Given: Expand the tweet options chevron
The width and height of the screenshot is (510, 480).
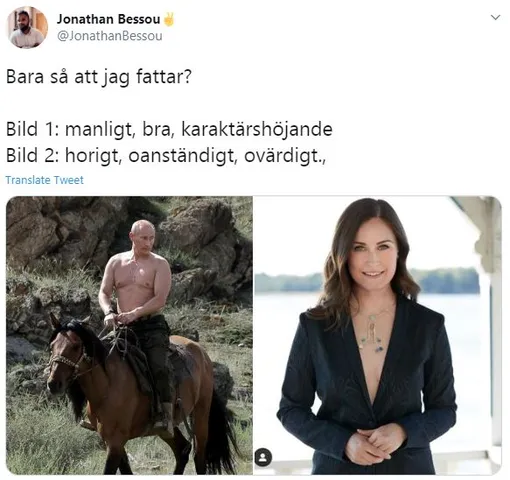Looking at the screenshot, I should (x=495, y=17).
